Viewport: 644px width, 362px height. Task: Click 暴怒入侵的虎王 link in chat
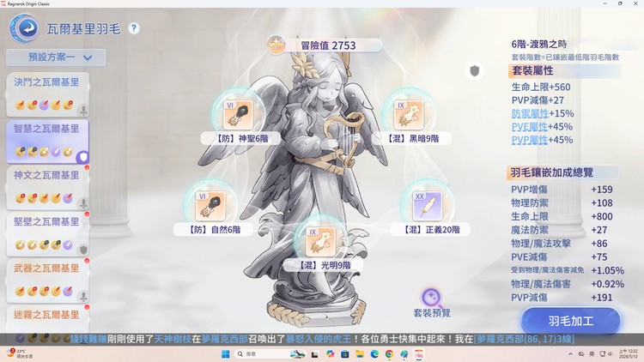tap(319, 339)
